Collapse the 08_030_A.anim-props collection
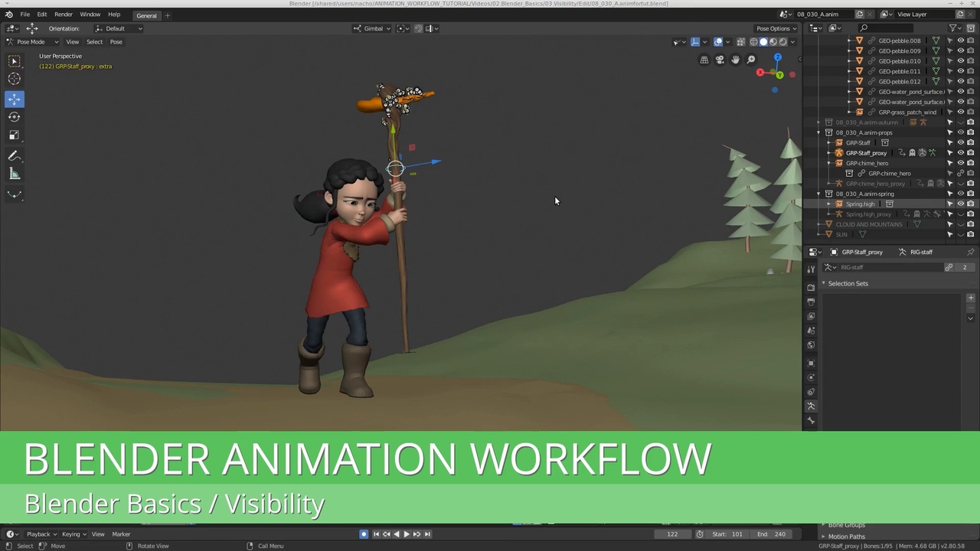The width and height of the screenshot is (980, 551). (x=818, y=132)
